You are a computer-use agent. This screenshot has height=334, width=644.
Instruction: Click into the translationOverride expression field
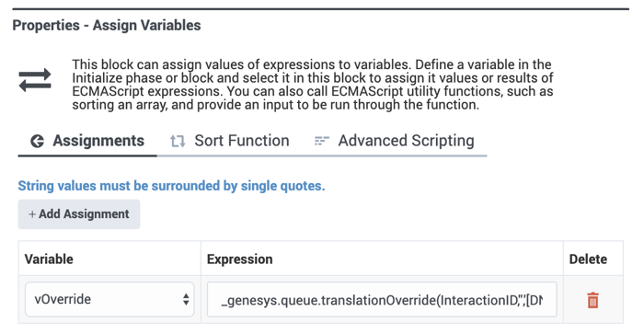[382, 299]
